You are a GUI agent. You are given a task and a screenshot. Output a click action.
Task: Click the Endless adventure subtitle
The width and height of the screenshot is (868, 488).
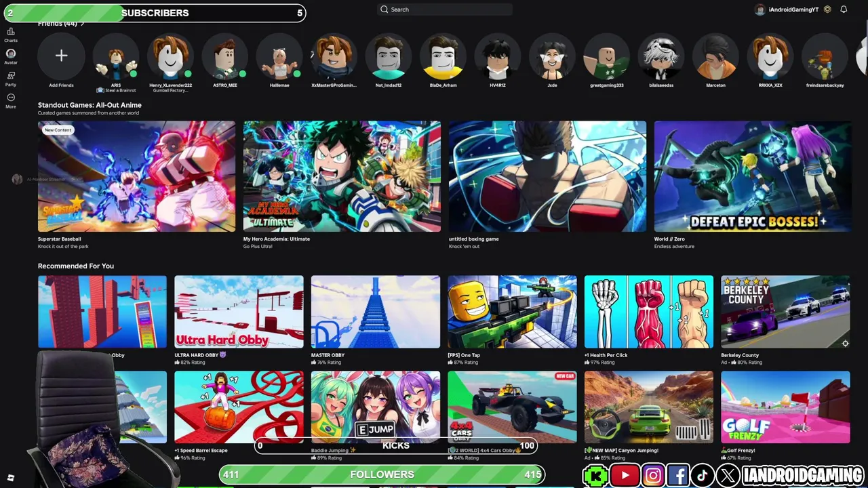[674, 247]
